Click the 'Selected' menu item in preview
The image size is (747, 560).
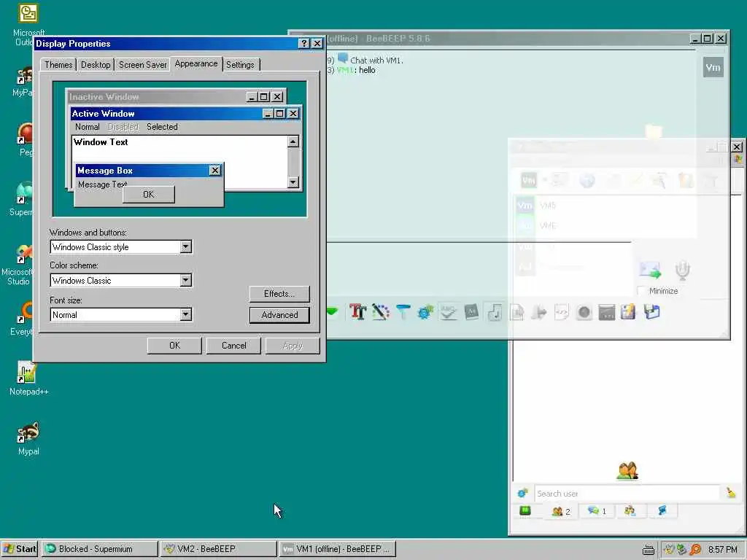click(x=162, y=127)
